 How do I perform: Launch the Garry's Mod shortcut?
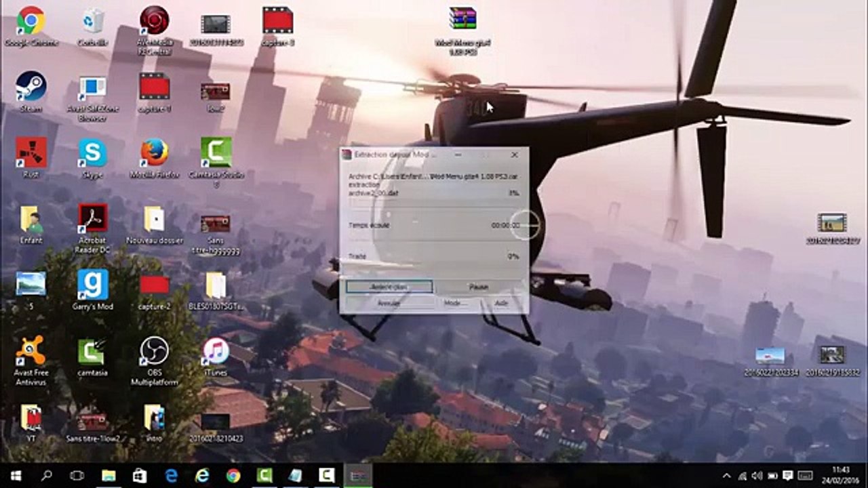[93, 289]
